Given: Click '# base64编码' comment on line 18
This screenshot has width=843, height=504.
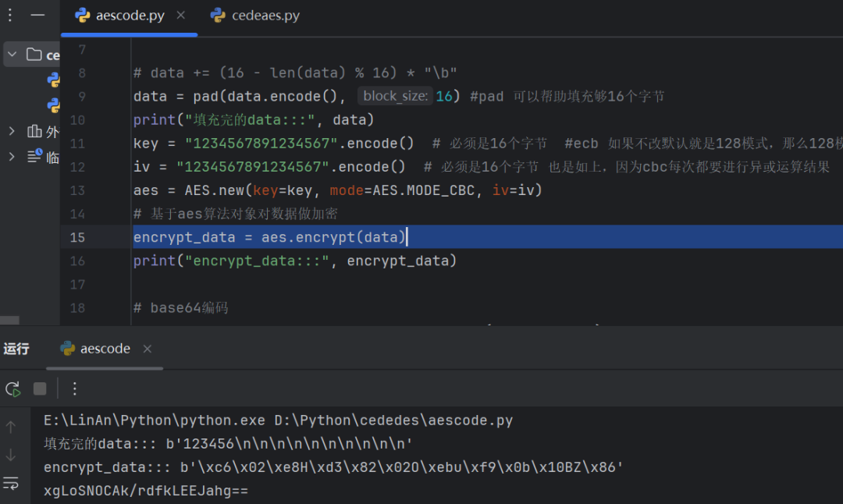Looking at the screenshot, I should pos(180,308).
